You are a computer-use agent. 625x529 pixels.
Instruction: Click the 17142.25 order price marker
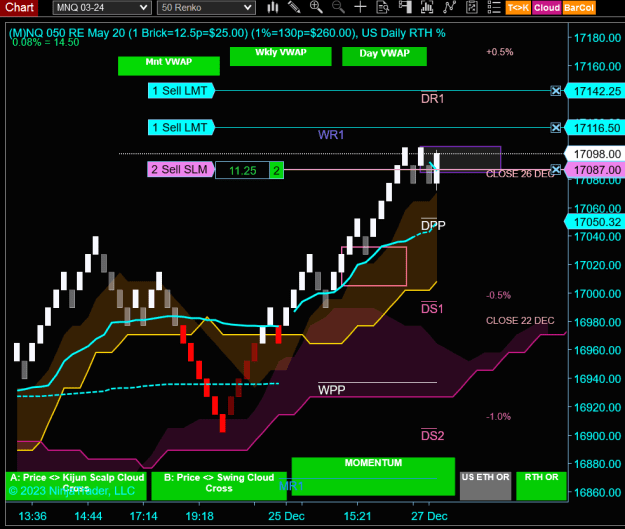pos(595,91)
